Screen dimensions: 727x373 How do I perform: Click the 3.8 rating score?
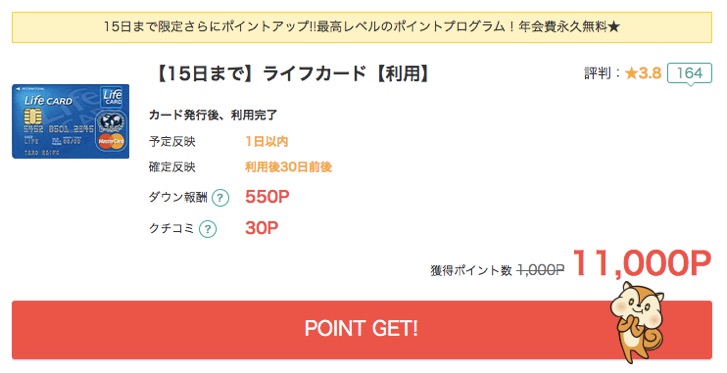pyautogui.click(x=650, y=73)
